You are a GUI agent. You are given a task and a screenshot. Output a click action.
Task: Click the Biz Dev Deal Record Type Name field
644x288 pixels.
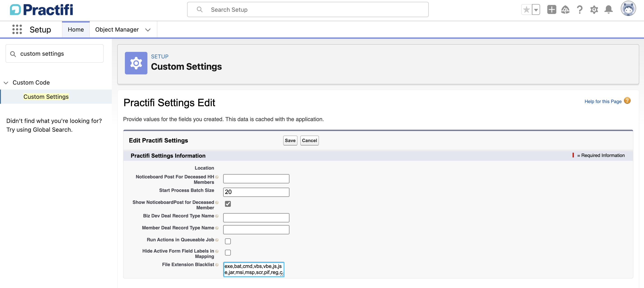256,218
